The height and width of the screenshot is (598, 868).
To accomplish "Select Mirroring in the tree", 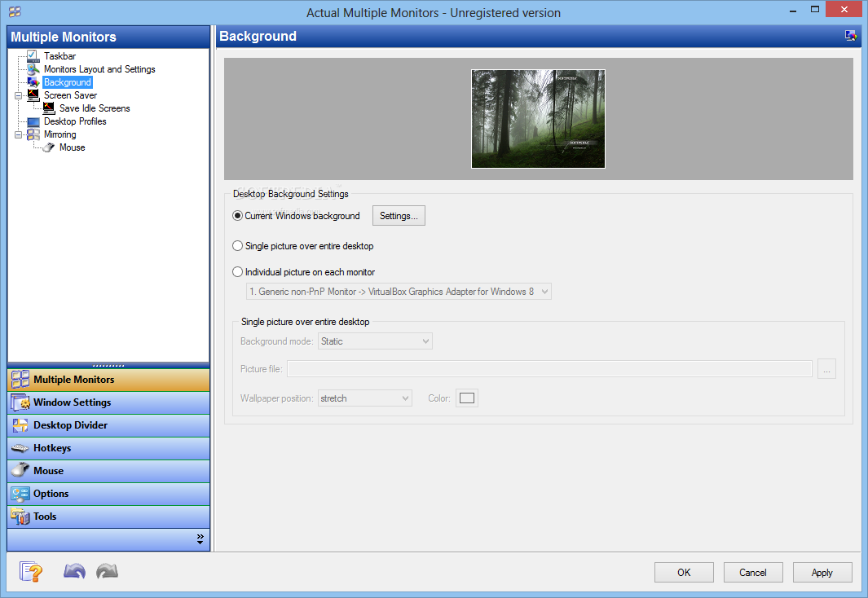I will coord(59,134).
